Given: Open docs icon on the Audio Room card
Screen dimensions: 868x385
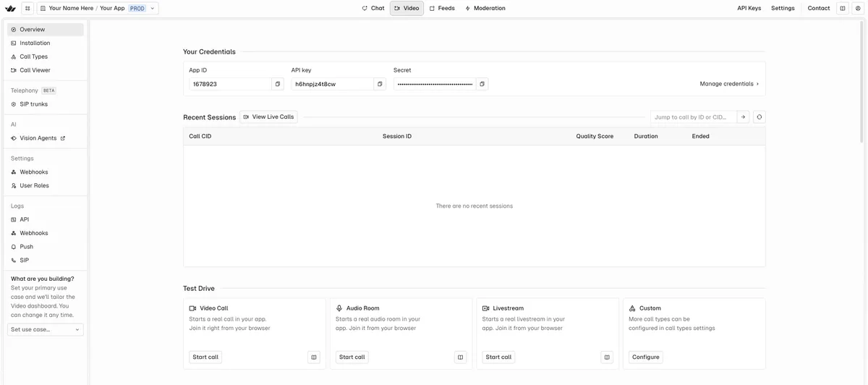Looking at the screenshot, I should (460, 357).
